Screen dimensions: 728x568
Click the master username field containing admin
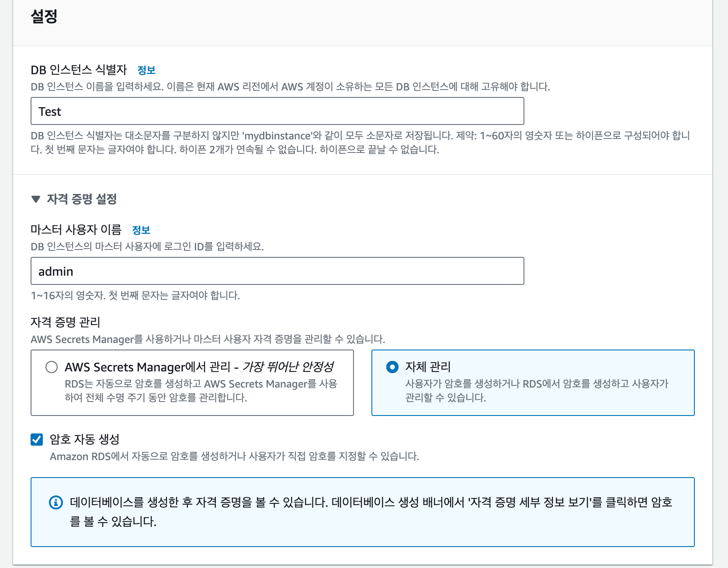coord(277,271)
